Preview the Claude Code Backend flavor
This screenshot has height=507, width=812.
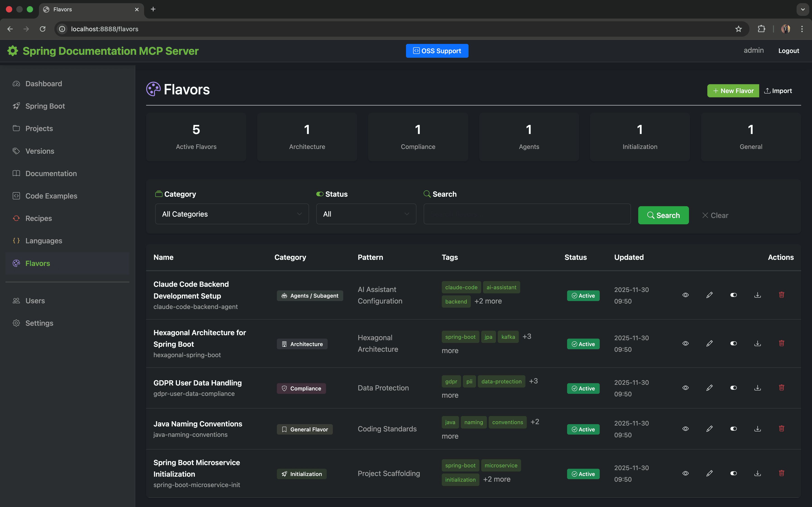tap(685, 295)
